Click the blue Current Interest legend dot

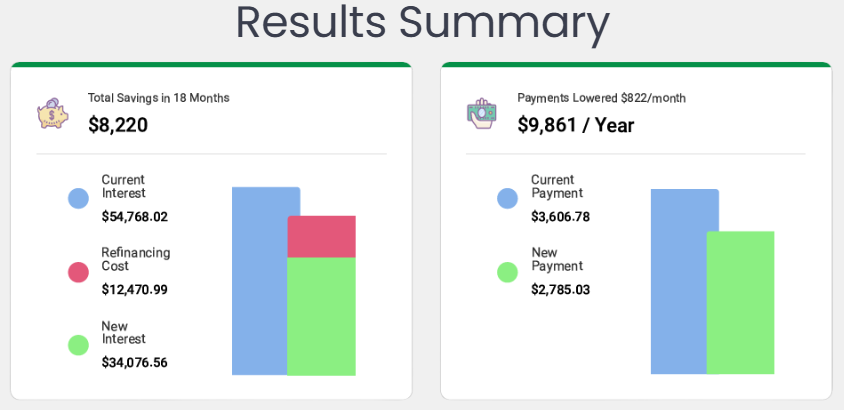(x=78, y=198)
